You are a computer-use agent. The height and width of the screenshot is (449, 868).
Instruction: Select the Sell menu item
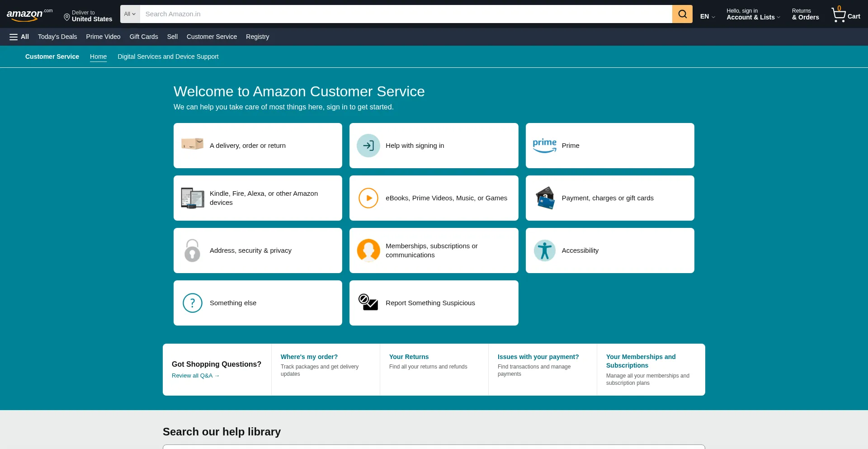pyautogui.click(x=172, y=37)
